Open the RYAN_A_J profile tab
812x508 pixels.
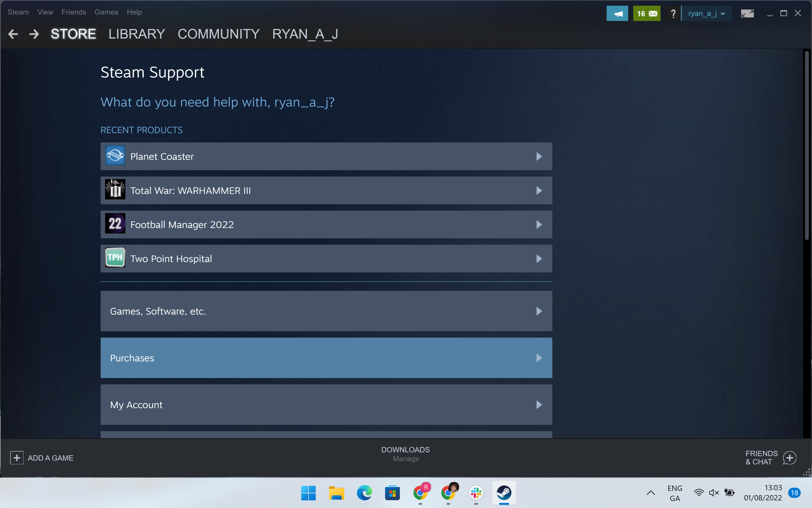[305, 34]
